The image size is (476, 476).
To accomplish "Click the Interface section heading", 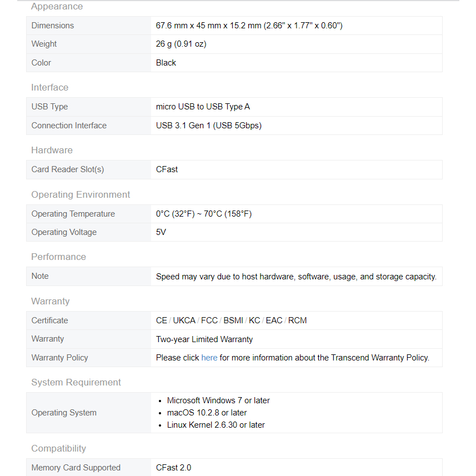I will pos(50,87).
